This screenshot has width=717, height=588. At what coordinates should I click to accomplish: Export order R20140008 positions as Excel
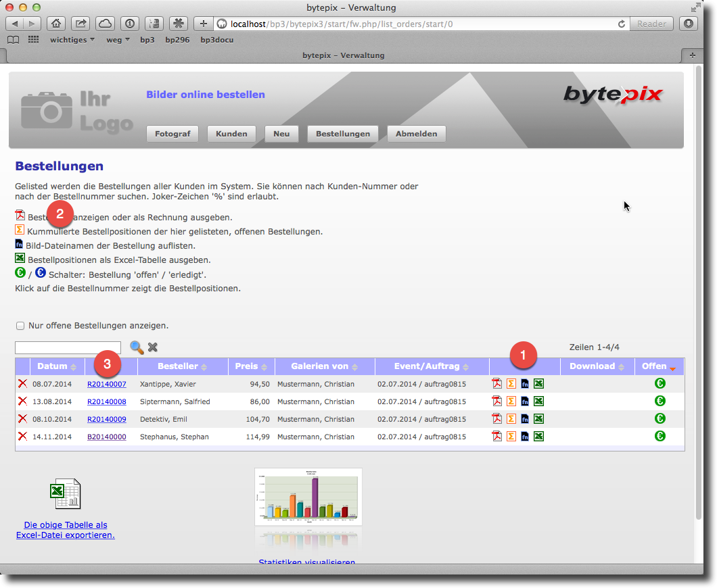[538, 401]
